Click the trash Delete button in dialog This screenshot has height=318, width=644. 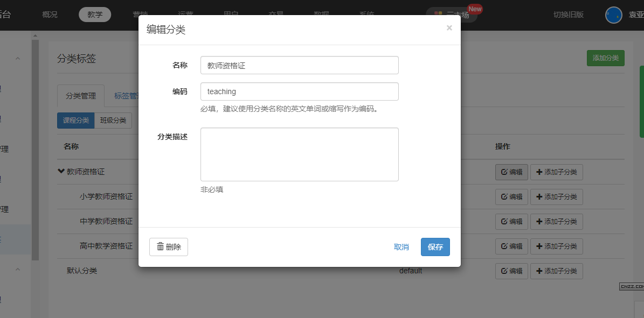tap(168, 247)
